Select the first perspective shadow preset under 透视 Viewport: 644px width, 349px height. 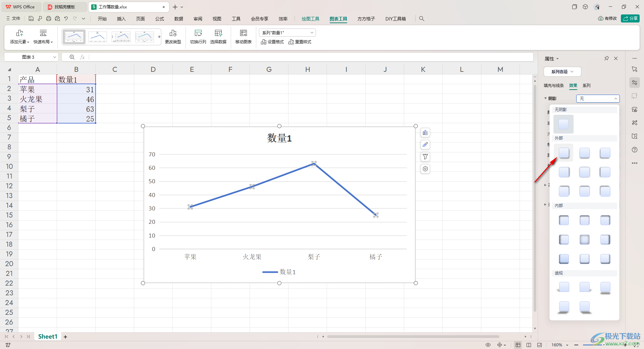(x=564, y=287)
